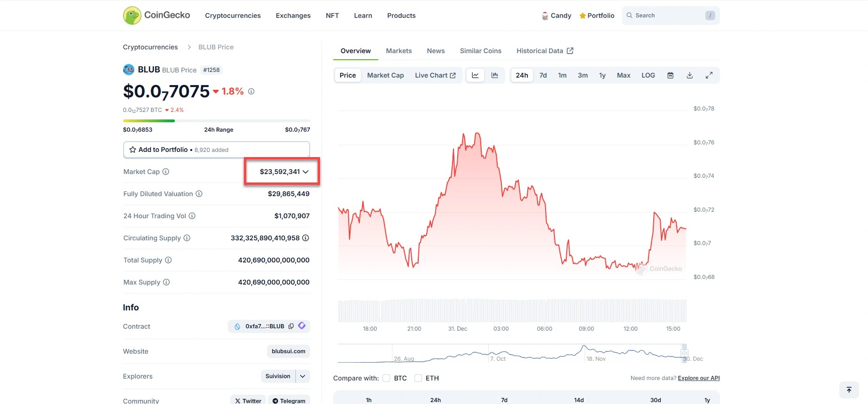Image resolution: width=868 pixels, height=404 pixels.
Task: Click the line chart view icon
Action: (475, 75)
